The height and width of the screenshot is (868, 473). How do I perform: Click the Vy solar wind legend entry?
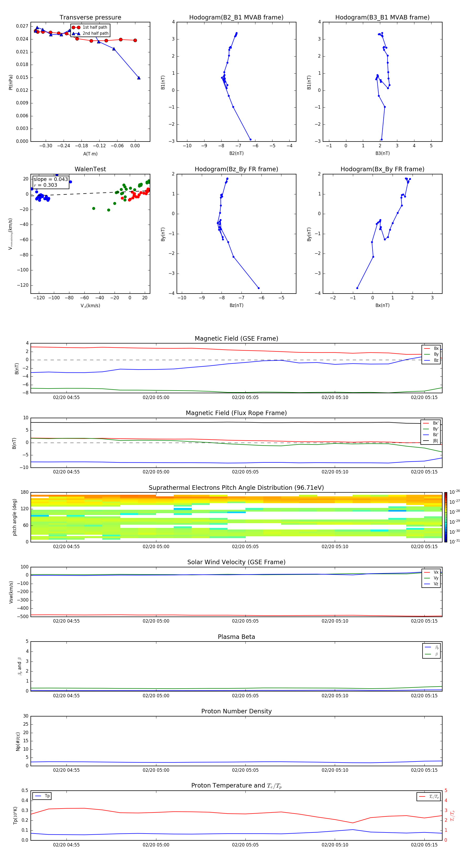coord(431,578)
